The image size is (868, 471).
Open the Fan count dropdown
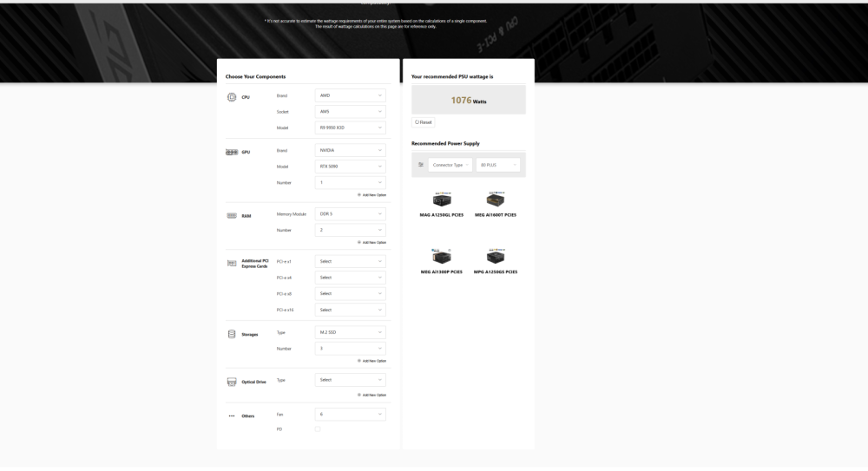[x=350, y=415]
